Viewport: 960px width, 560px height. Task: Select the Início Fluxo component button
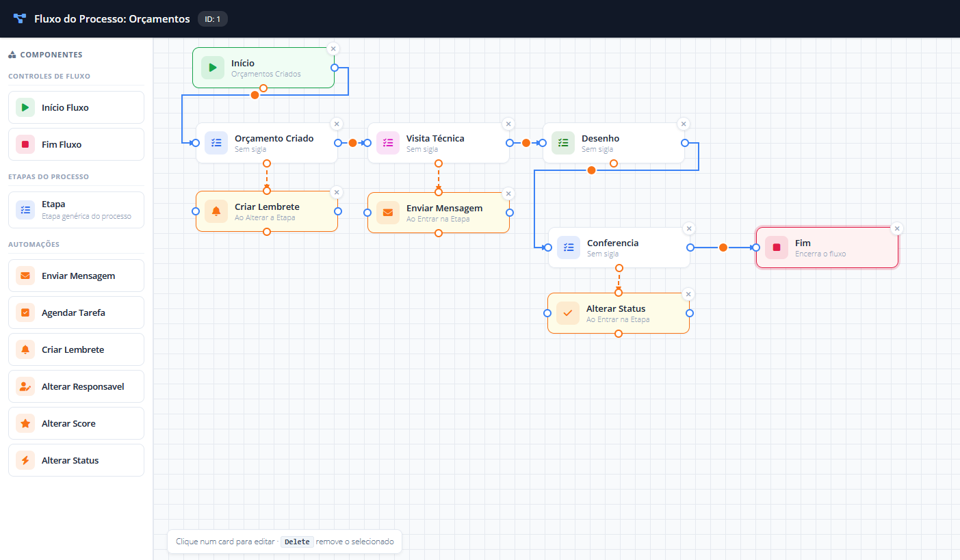click(x=76, y=107)
